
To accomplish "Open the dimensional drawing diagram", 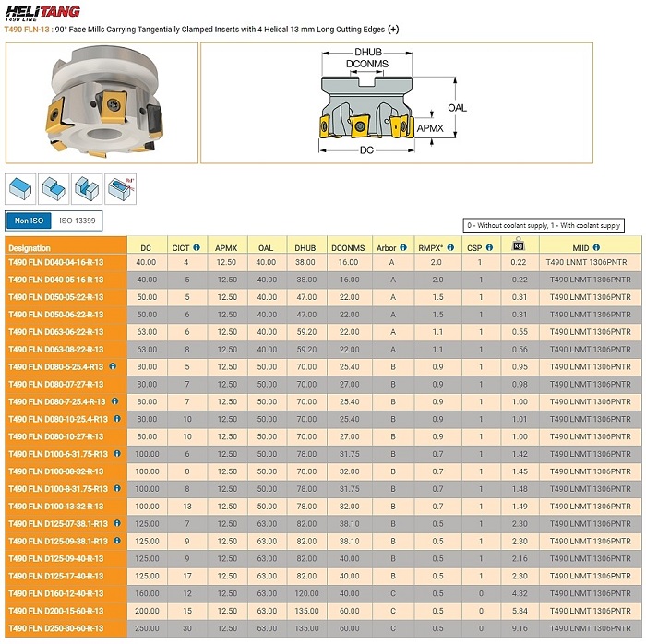I will [397, 103].
